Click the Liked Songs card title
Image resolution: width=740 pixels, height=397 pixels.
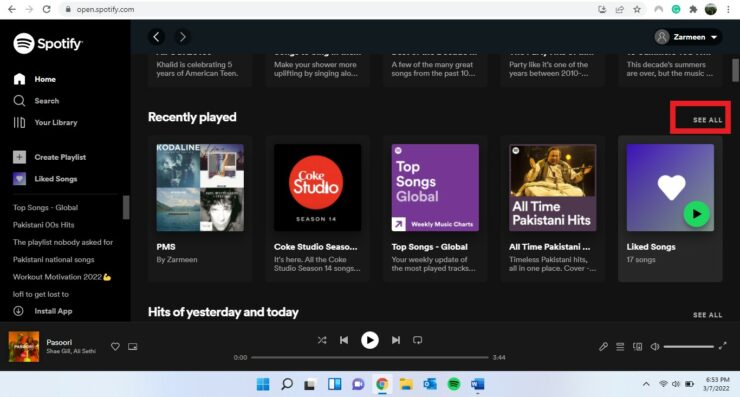(651, 247)
